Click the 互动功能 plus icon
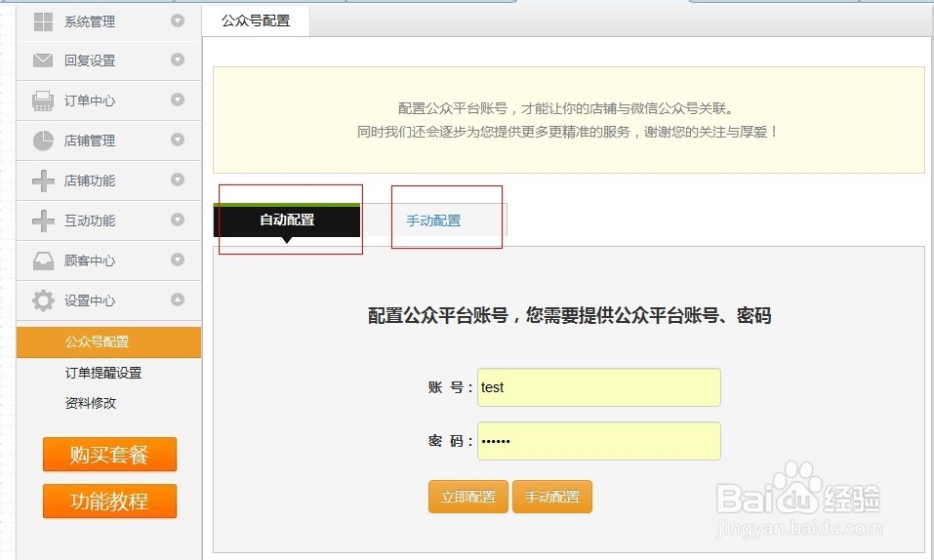 43,220
